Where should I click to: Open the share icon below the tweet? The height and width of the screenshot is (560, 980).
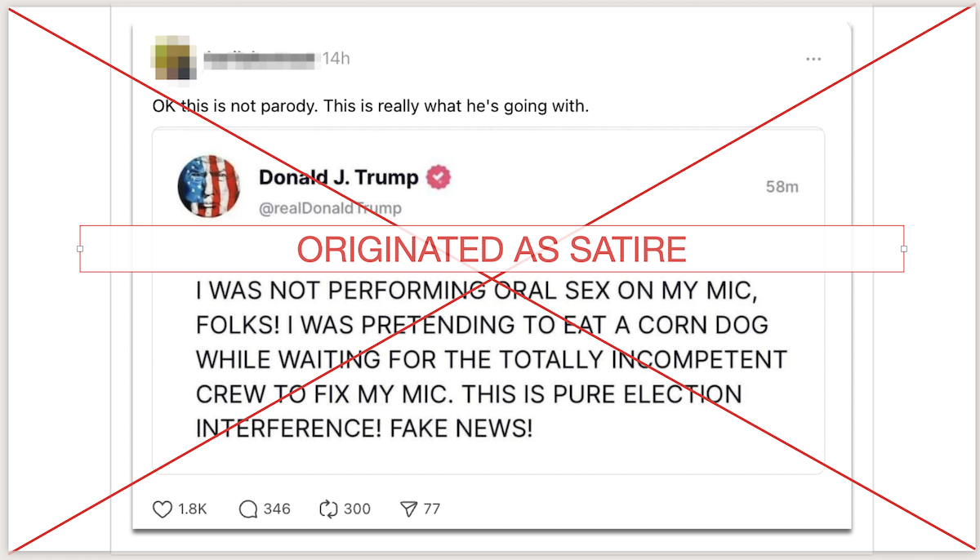coord(408,509)
